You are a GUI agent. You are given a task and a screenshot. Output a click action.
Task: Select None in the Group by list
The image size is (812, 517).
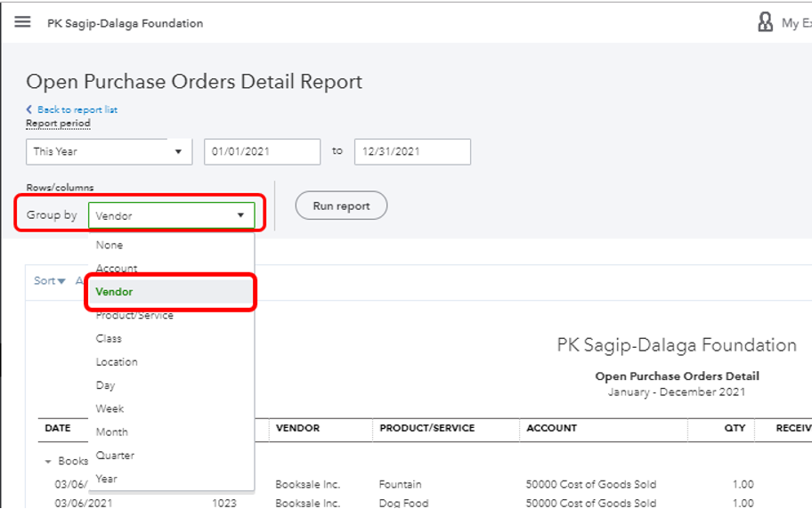172,246
